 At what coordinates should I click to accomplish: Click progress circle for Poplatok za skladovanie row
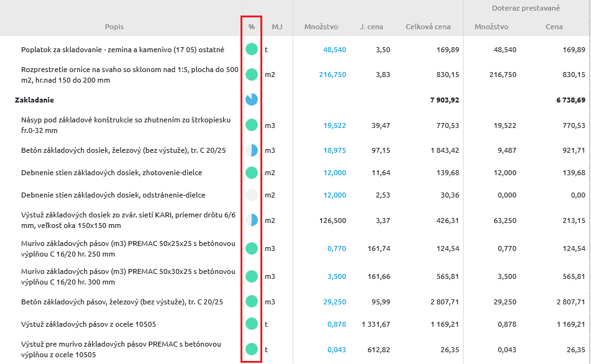pyautogui.click(x=251, y=49)
